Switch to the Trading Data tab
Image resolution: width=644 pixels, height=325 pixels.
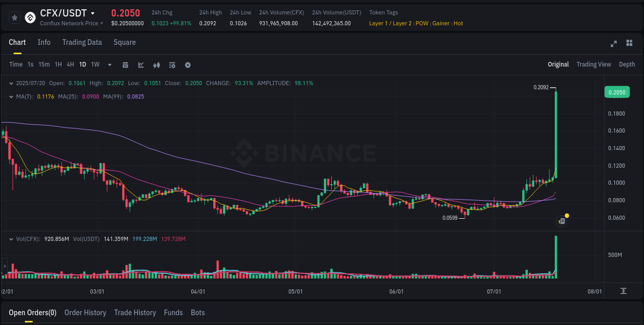click(82, 42)
